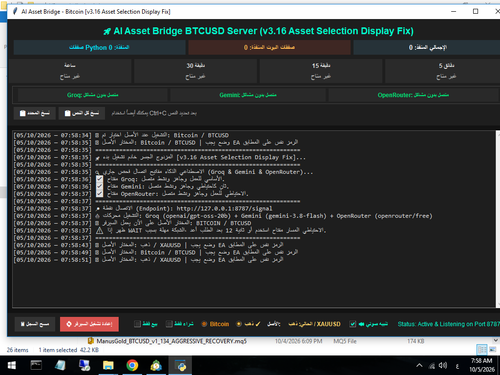Click the copy selected button (نسخ المحدد)
500x375 pixels.
click(35, 113)
